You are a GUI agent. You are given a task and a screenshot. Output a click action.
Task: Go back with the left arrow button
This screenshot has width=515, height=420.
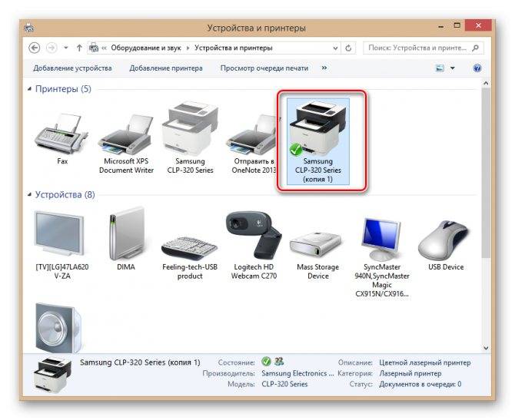click(34, 48)
